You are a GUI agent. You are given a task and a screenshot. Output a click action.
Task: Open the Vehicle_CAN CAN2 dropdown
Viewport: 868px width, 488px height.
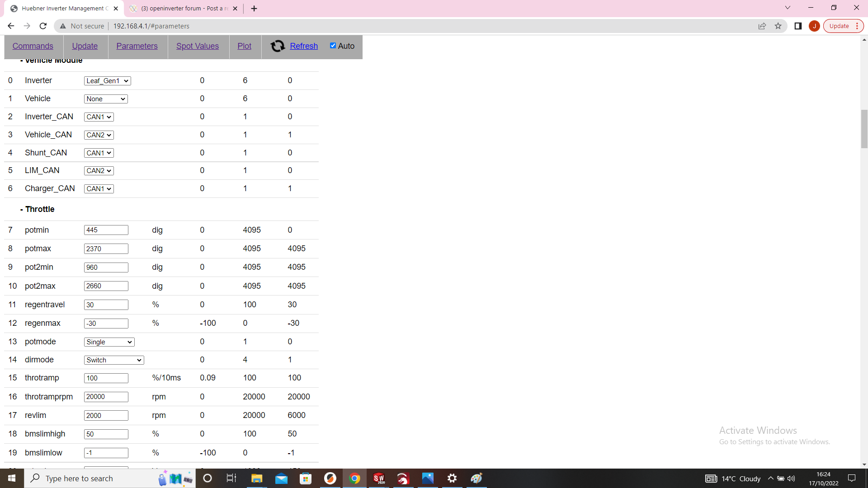click(x=99, y=135)
